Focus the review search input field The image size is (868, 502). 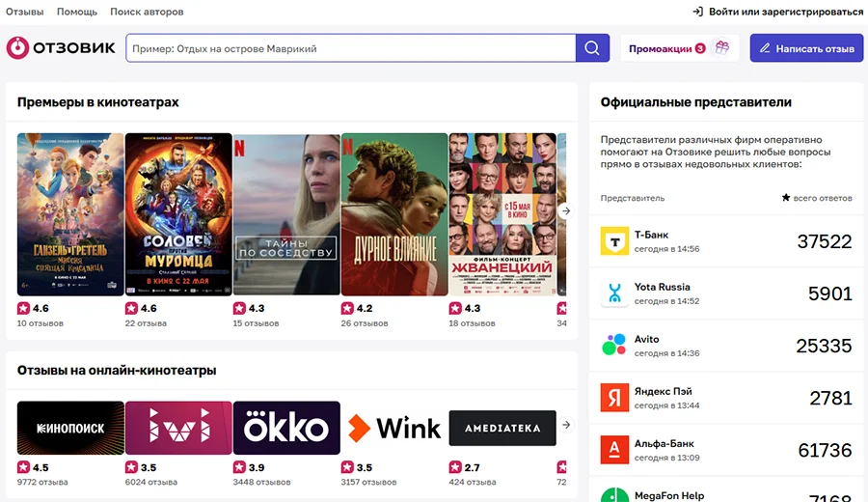coord(351,48)
